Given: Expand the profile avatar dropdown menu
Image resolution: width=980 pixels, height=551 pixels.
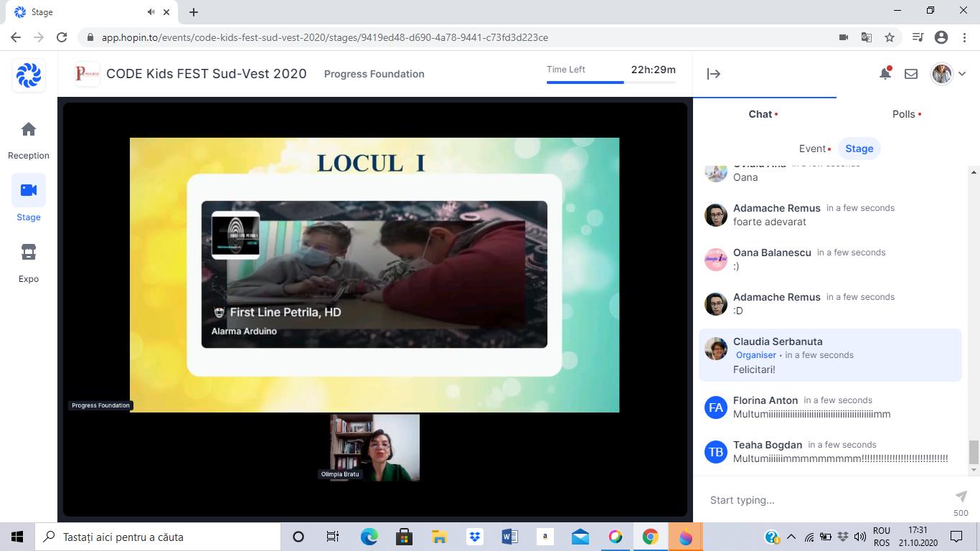Looking at the screenshot, I should tap(962, 74).
